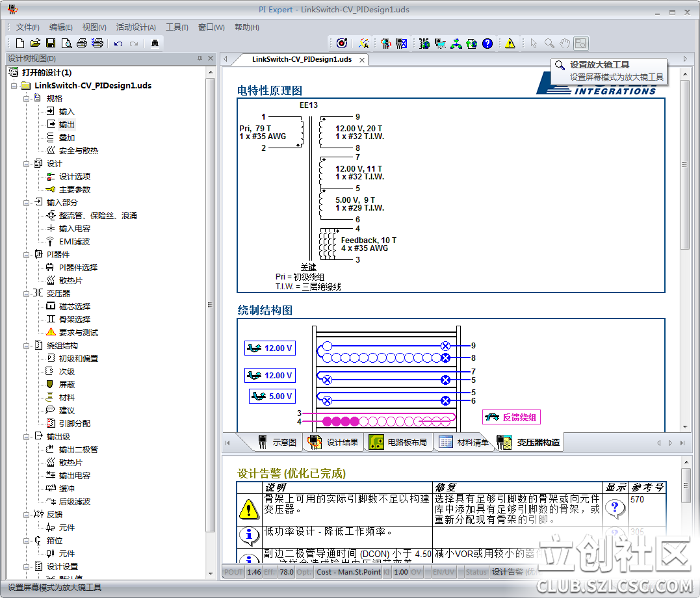Print the current design
Image resolution: width=700 pixels, height=598 pixels.
[x=82, y=44]
